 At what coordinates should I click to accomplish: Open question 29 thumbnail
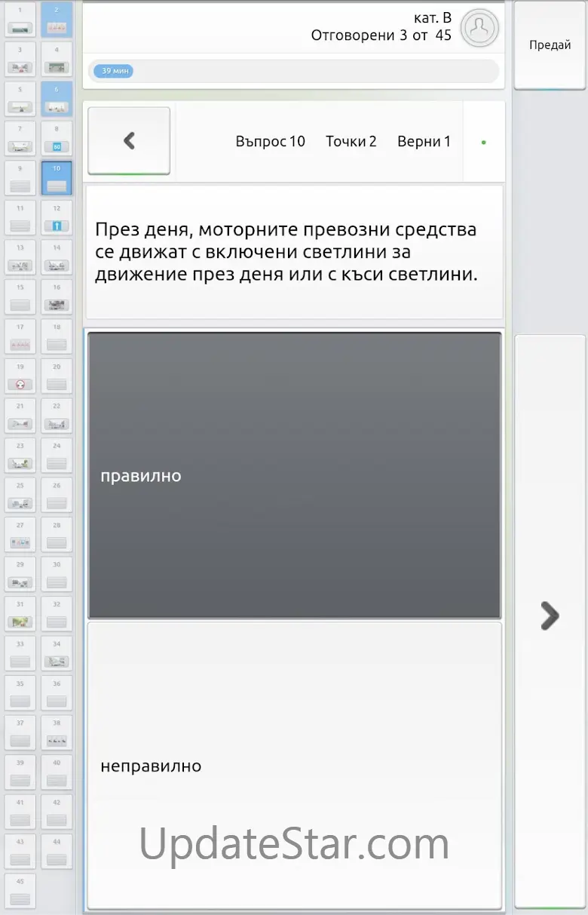[20, 574]
